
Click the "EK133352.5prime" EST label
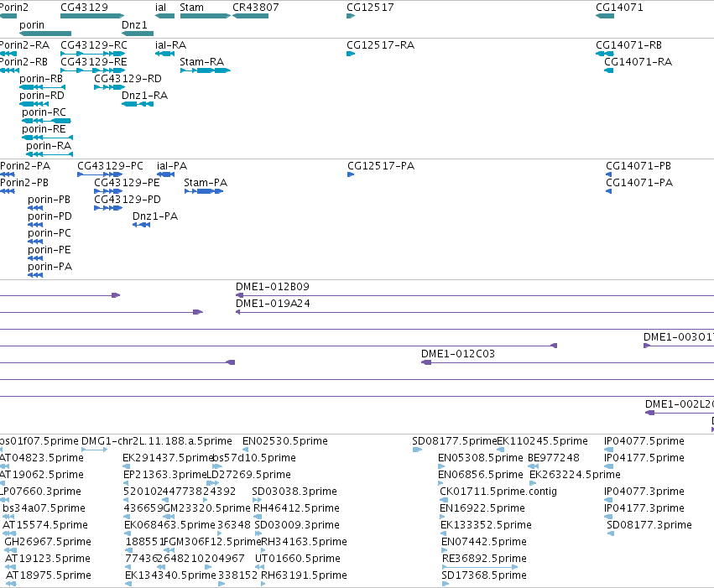click(x=486, y=526)
